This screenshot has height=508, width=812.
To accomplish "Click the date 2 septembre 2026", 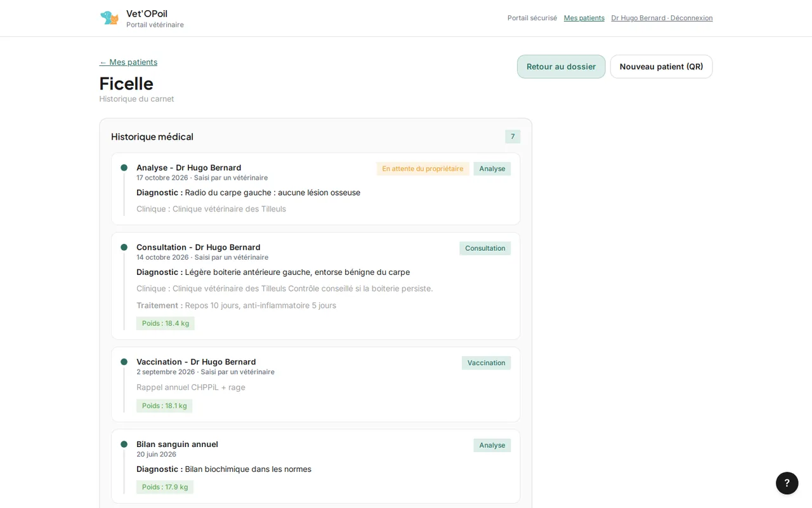I will point(166,372).
